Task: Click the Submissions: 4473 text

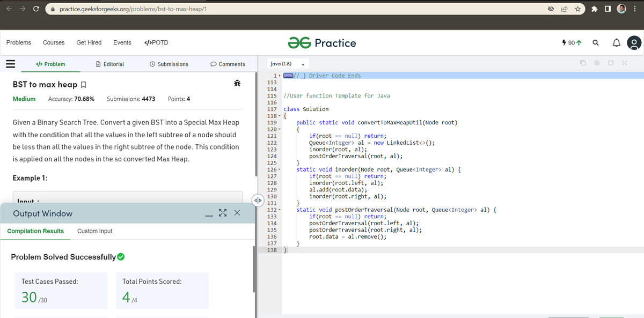Action: click(131, 99)
